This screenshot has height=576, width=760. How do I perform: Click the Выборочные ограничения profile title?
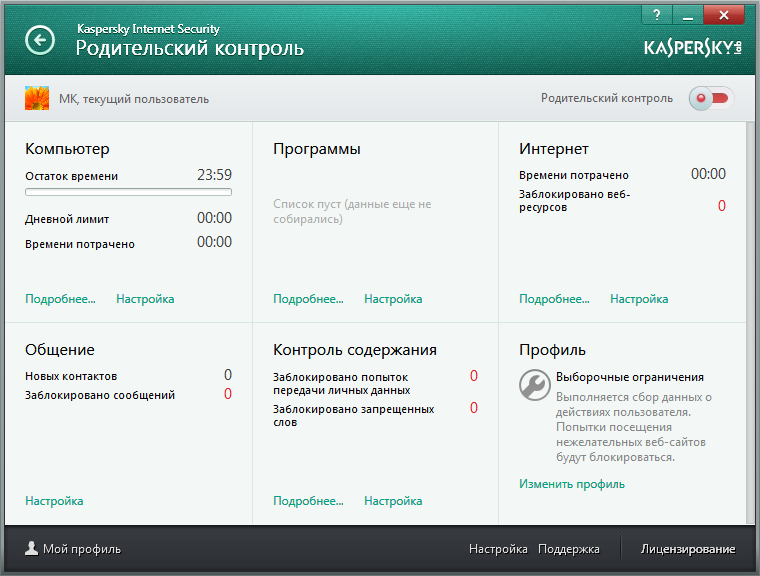click(630, 377)
